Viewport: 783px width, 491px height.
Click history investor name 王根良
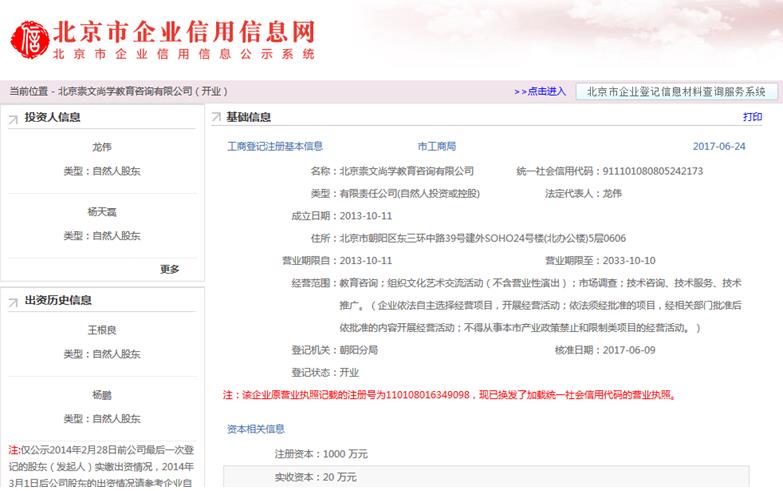pos(102,330)
